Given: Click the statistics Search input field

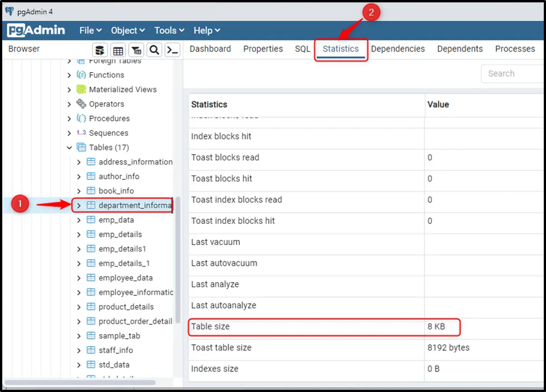Looking at the screenshot, I should [x=511, y=73].
